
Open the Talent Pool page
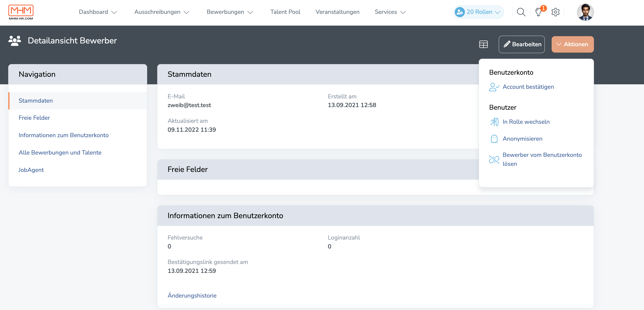pyautogui.click(x=285, y=12)
